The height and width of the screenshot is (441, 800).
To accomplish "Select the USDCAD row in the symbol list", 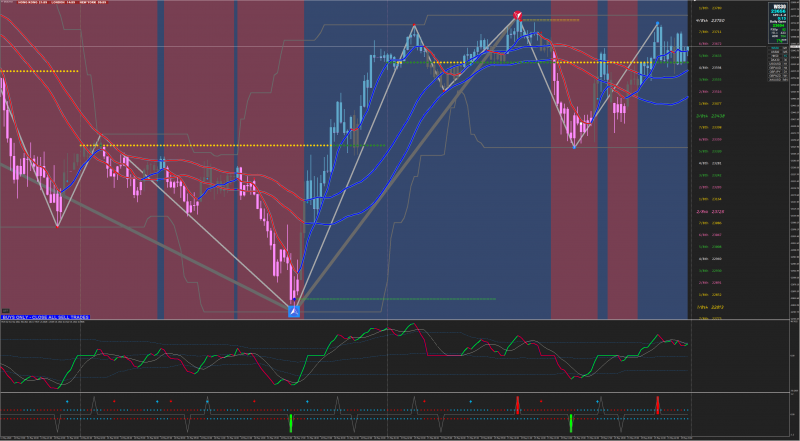I will [778, 64].
